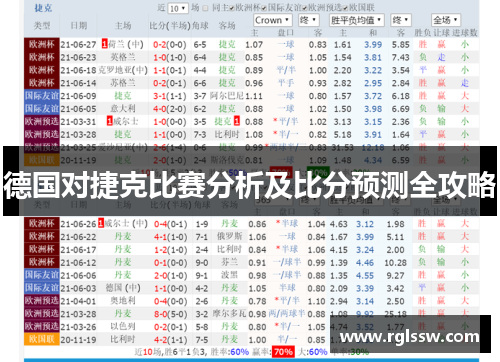Uncheck the 欧洲预选 filter checkbox
The image size is (500, 362).
(305, 8)
